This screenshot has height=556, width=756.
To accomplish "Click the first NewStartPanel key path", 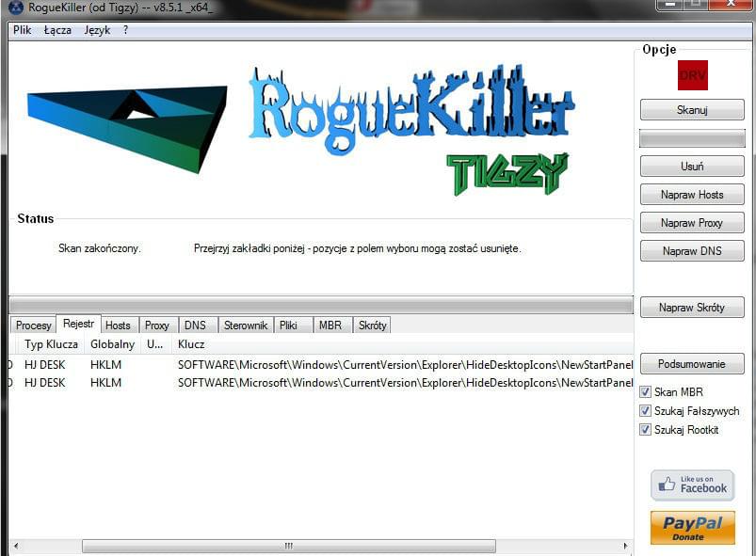I will pyautogui.click(x=405, y=365).
